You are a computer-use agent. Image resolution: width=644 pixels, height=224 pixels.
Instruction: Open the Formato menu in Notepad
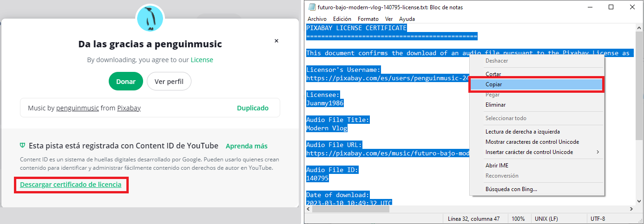pos(368,19)
